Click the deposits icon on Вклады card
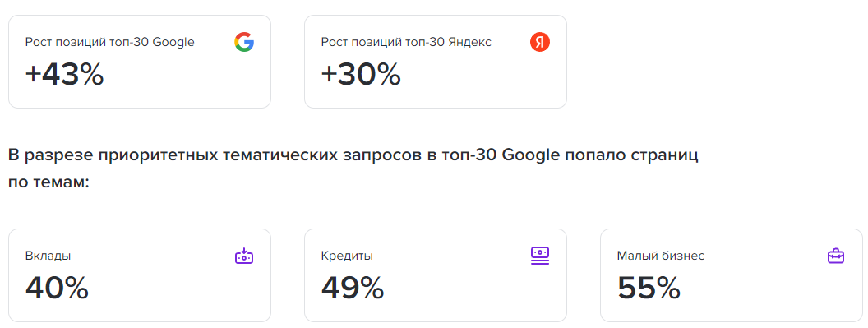Viewport: 868px width, 328px height. 244,256
